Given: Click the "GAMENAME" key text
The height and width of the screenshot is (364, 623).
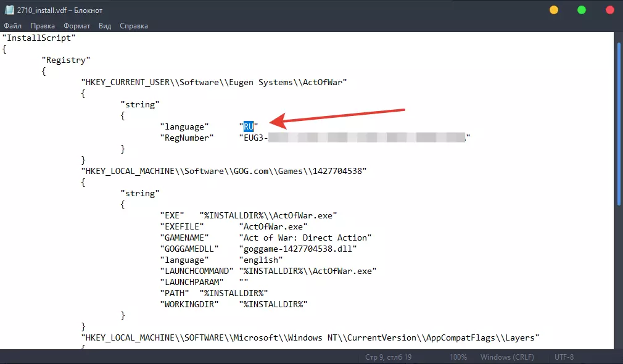Looking at the screenshot, I should click(x=184, y=238).
